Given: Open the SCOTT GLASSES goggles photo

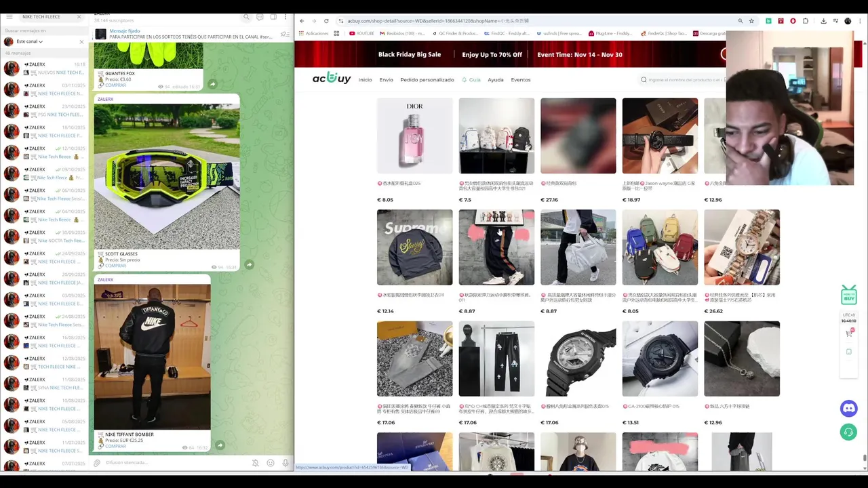Looking at the screenshot, I should (167, 176).
